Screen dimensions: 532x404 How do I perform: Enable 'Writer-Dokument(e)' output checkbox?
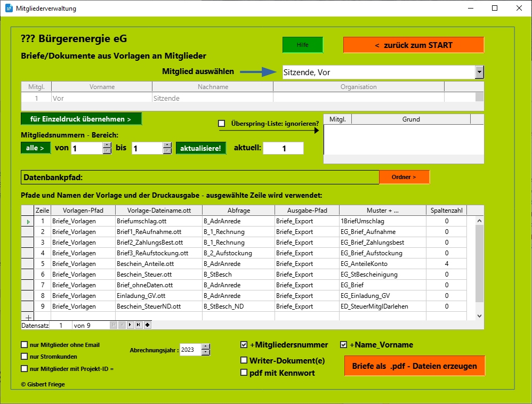(244, 360)
